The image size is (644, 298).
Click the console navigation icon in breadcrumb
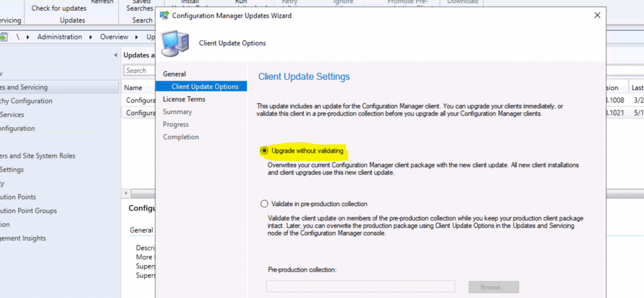pyautogui.click(x=4, y=37)
